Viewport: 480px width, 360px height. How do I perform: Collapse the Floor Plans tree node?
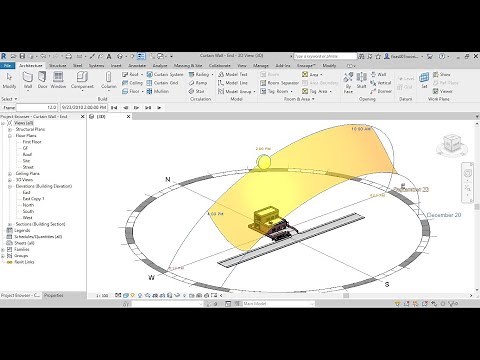(x=10, y=136)
